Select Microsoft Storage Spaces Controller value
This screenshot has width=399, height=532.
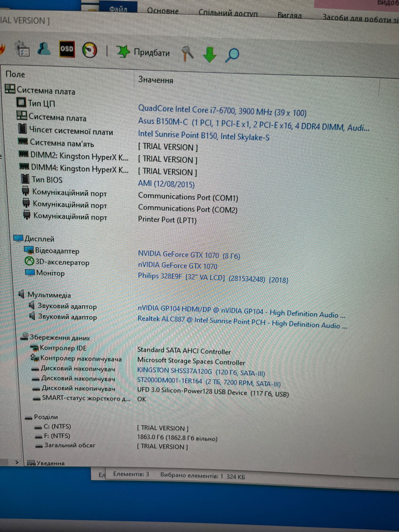click(x=191, y=361)
